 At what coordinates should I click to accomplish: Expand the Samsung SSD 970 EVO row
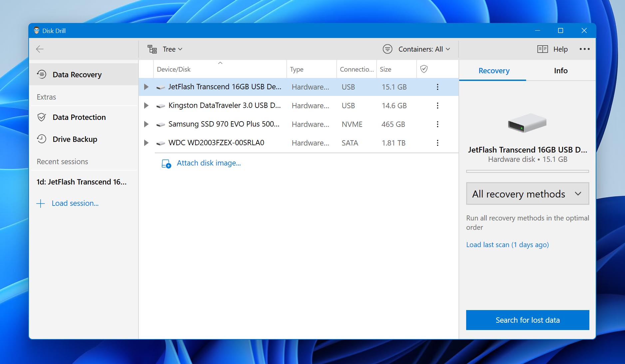pyautogui.click(x=146, y=124)
